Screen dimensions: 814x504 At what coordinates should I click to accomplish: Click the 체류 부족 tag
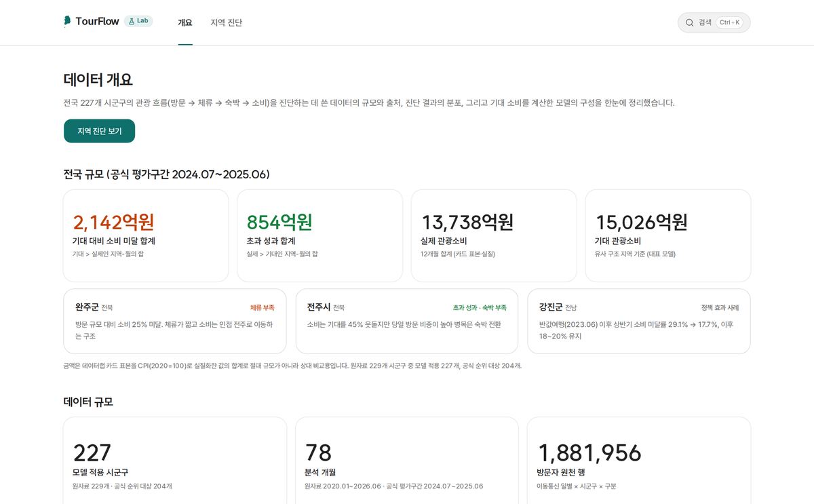click(263, 307)
